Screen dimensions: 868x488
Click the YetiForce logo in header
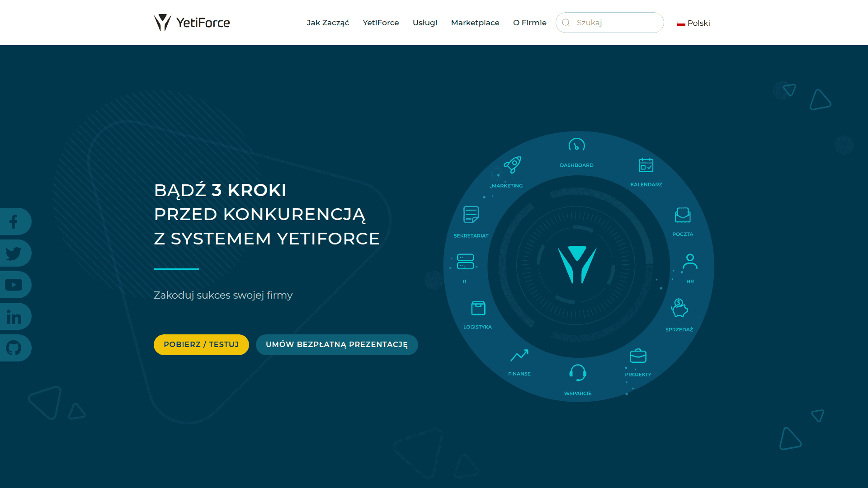pyautogui.click(x=192, y=23)
